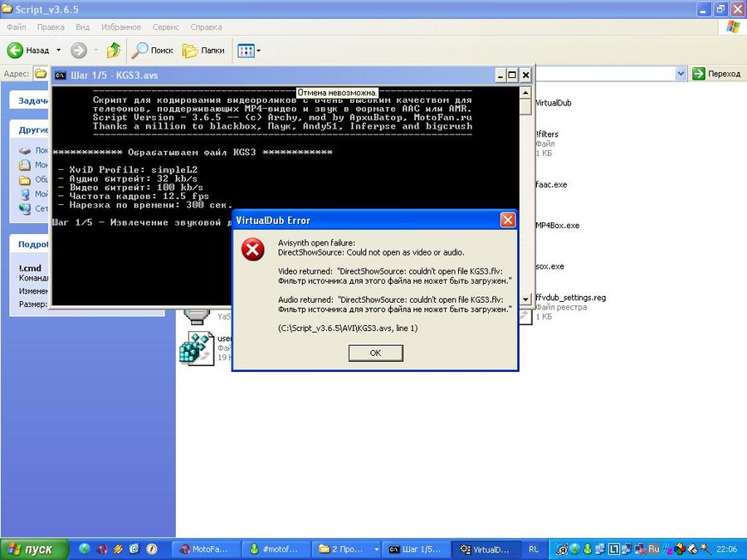The height and width of the screenshot is (560, 747).
Task: Click console scrollbar up arrow
Action: tap(525, 92)
